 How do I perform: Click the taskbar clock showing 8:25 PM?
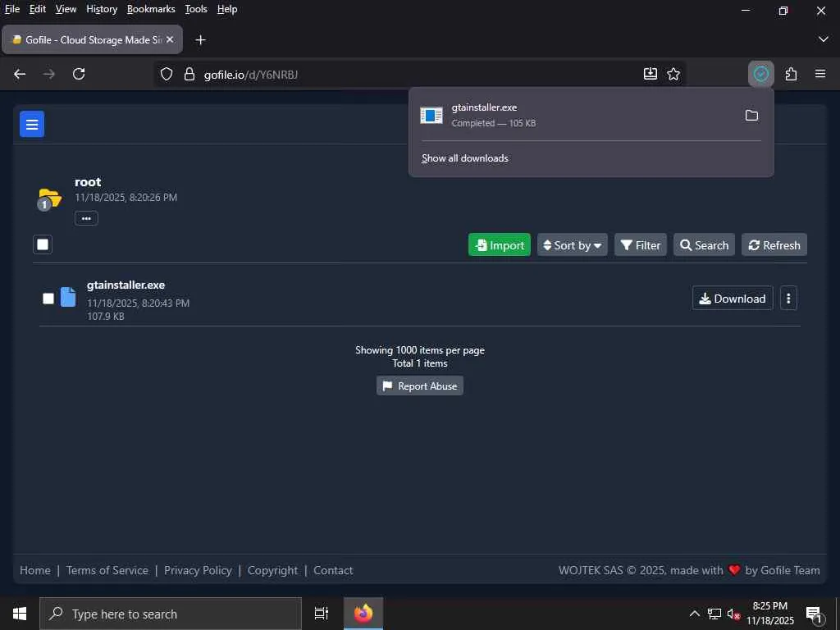point(769,614)
